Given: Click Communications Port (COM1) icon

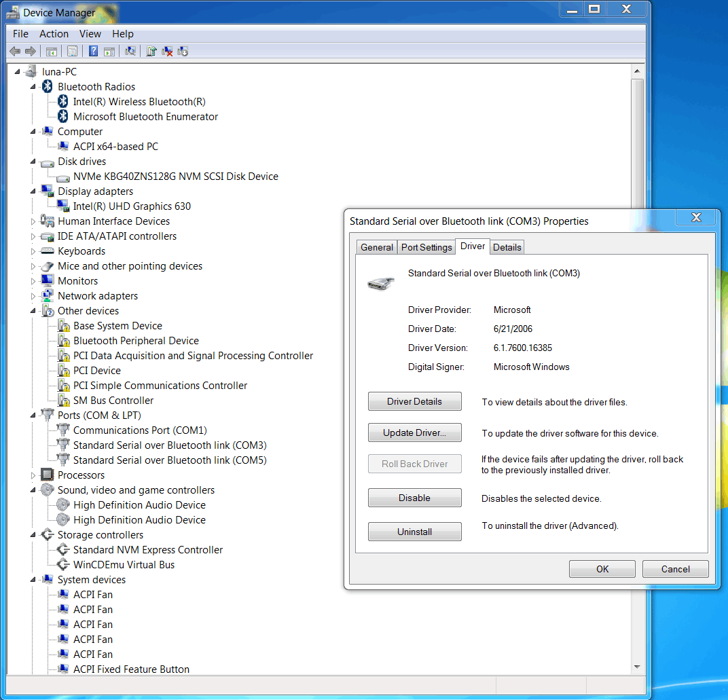Looking at the screenshot, I should (x=63, y=430).
